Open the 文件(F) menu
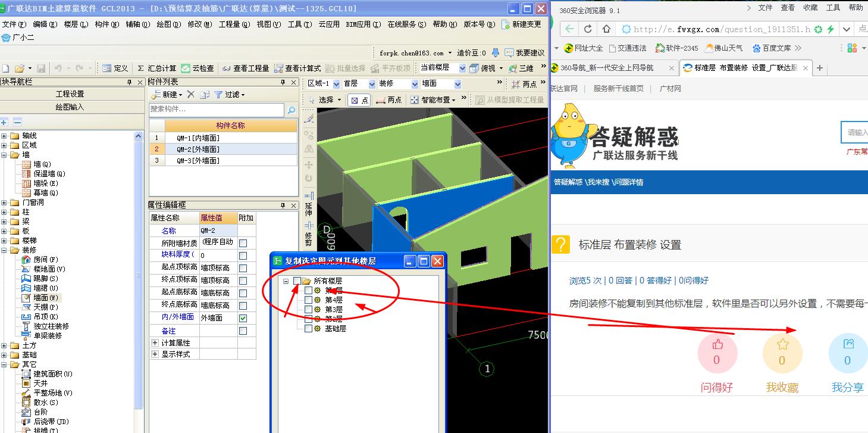 coord(14,24)
